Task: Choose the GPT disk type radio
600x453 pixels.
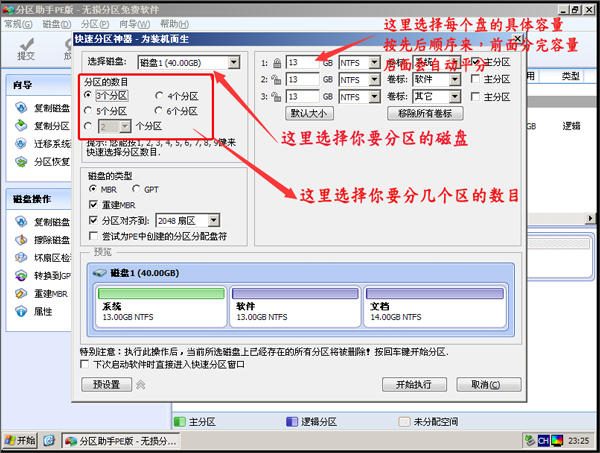Action: tap(135, 189)
